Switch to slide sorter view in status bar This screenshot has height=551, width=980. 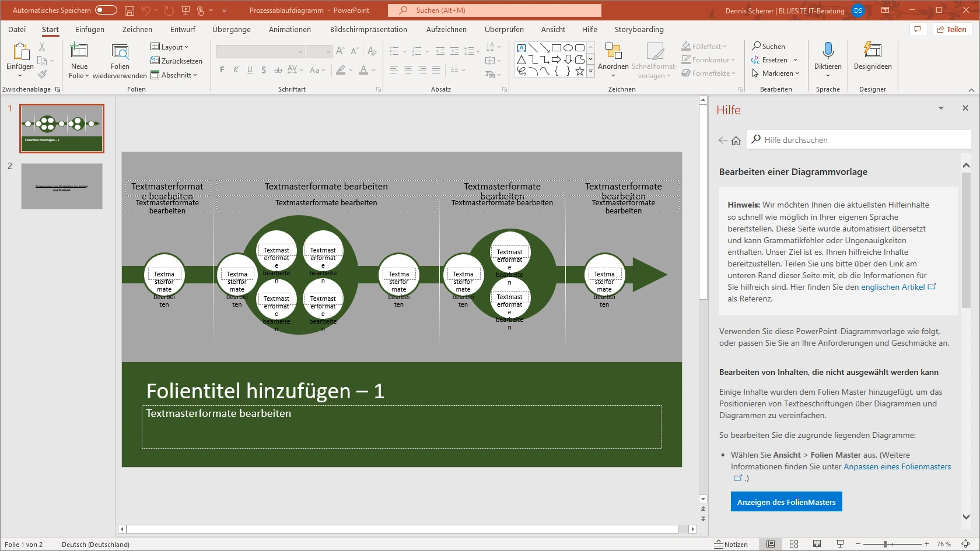794,544
